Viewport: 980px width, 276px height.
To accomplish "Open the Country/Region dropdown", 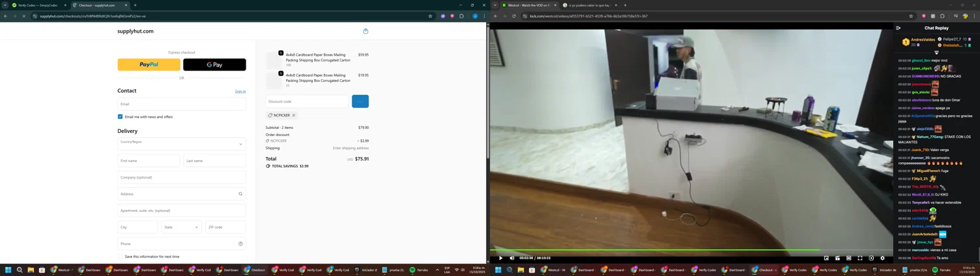I will click(x=182, y=144).
